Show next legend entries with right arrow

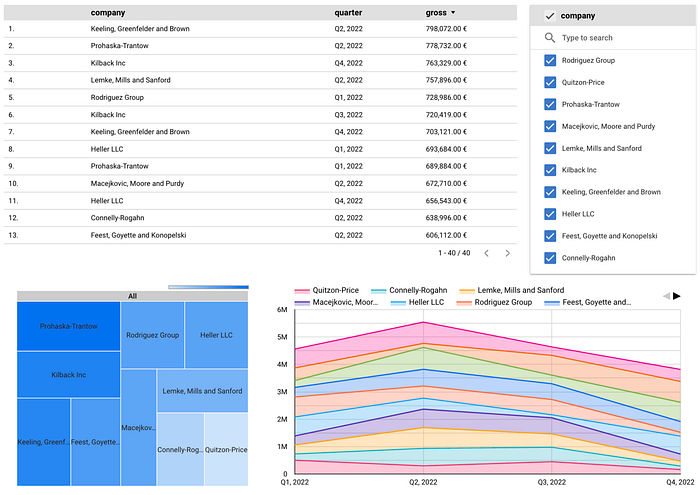677,296
